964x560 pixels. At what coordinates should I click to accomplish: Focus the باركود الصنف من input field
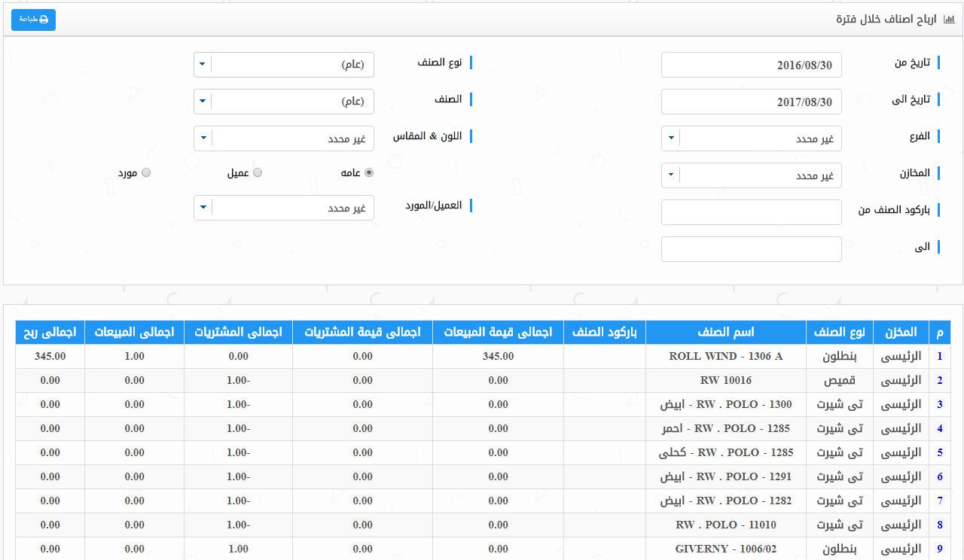coord(751,212)
